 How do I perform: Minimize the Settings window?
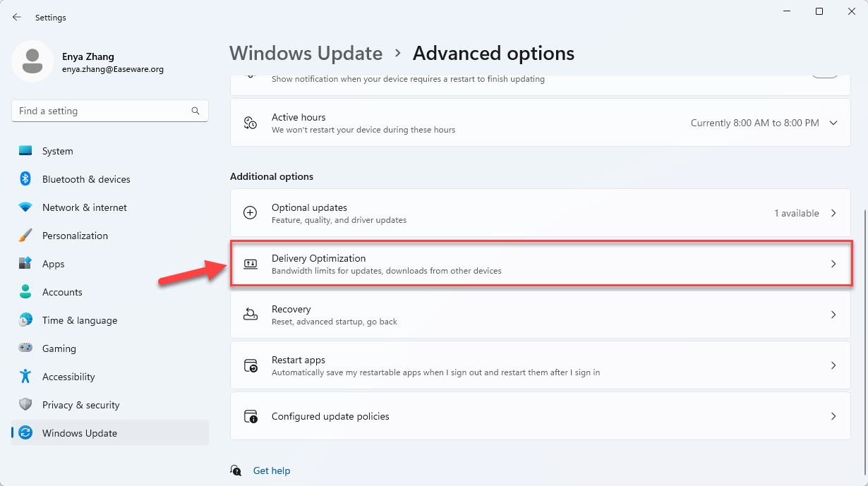click(787, 11)
